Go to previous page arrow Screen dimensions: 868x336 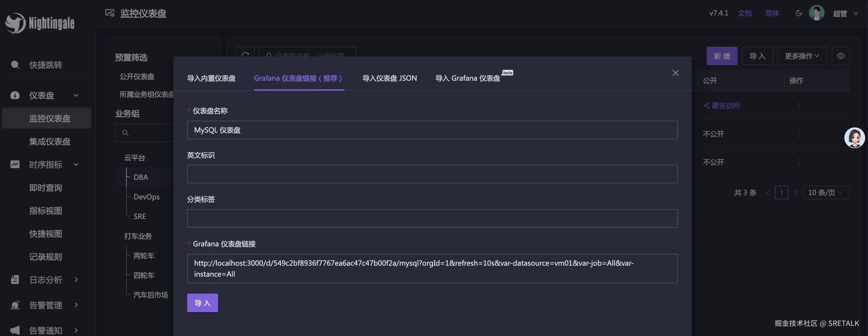[767, 193]
